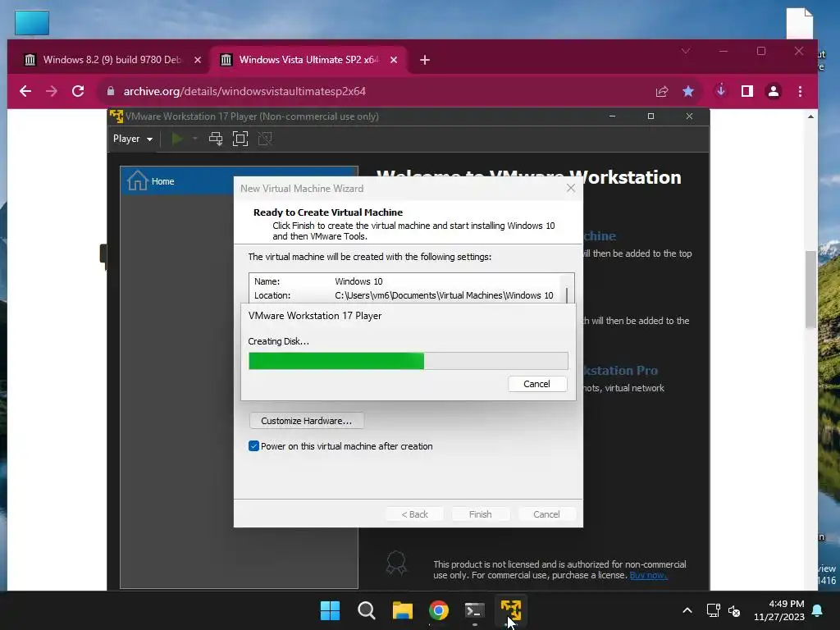
Task: Go forward in the browser
Action: 52,91
